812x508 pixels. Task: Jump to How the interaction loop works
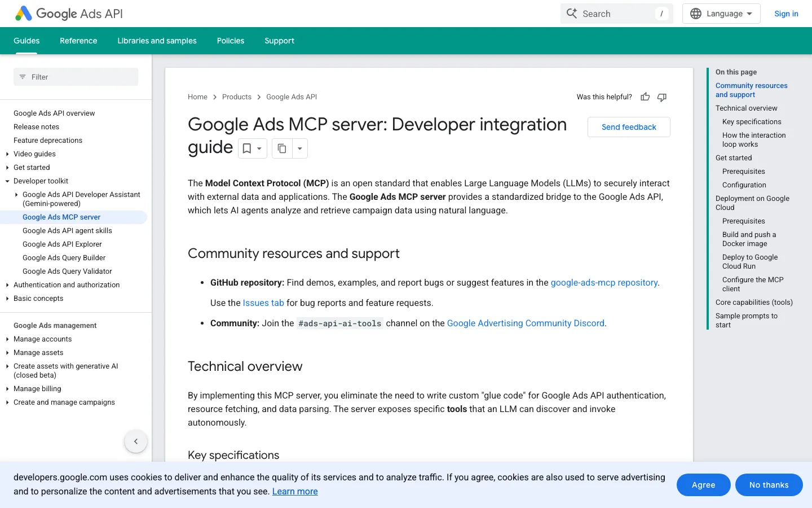click(754, 140)
